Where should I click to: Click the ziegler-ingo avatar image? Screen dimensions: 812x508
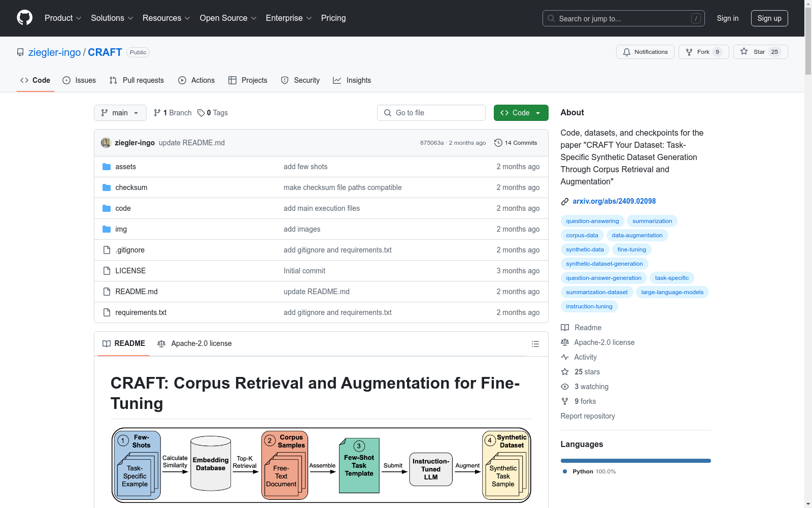coord(106,143)
